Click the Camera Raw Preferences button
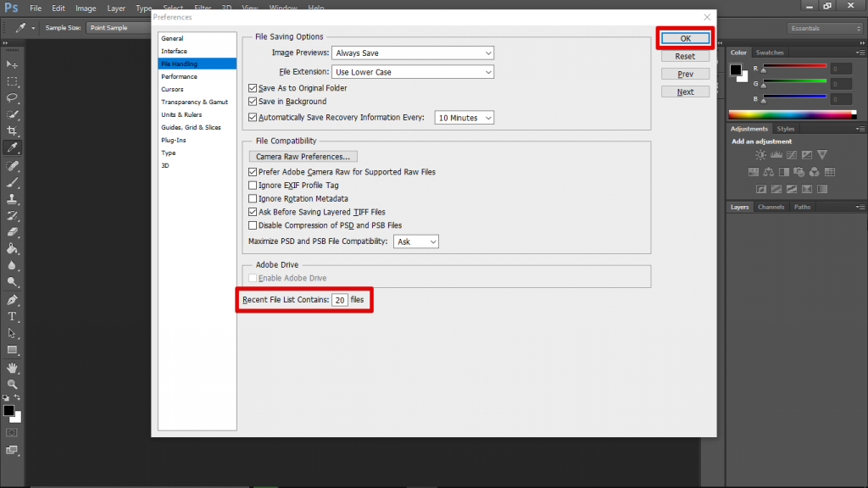Image resolution: width=868 pixels, height=488 pixels. pyautogui.click(x=303, y=156)
